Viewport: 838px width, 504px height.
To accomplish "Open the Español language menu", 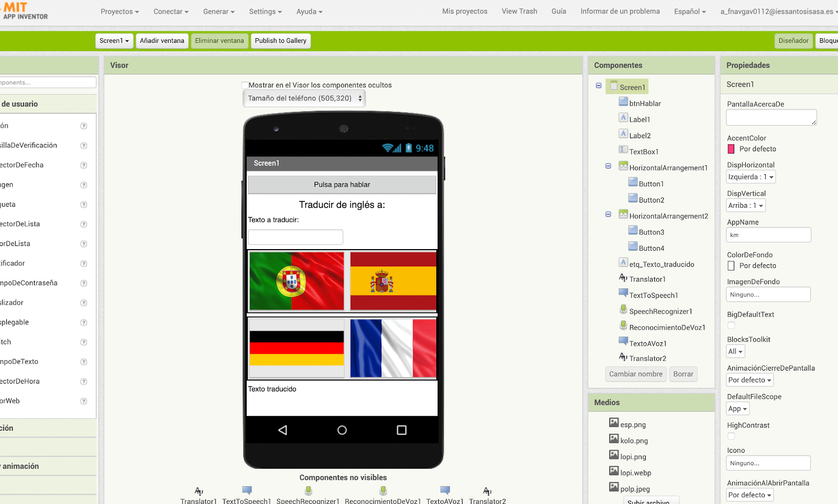I will click(x=690, y=12).
